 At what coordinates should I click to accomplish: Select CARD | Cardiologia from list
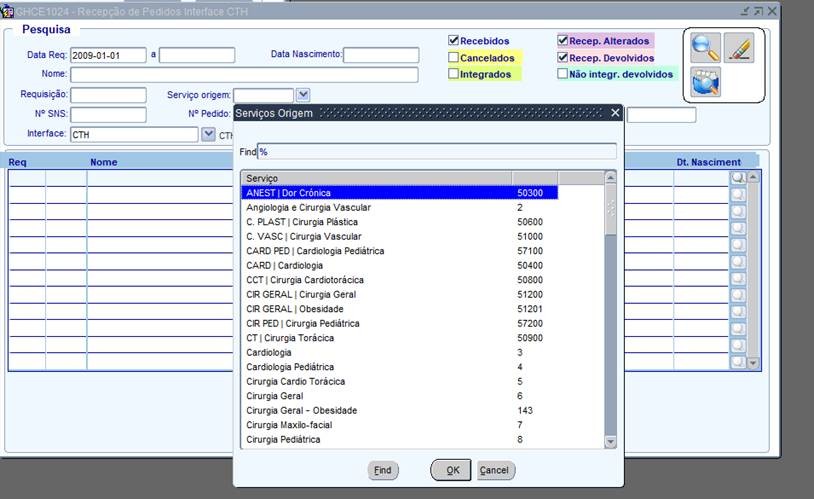point(285,265)
